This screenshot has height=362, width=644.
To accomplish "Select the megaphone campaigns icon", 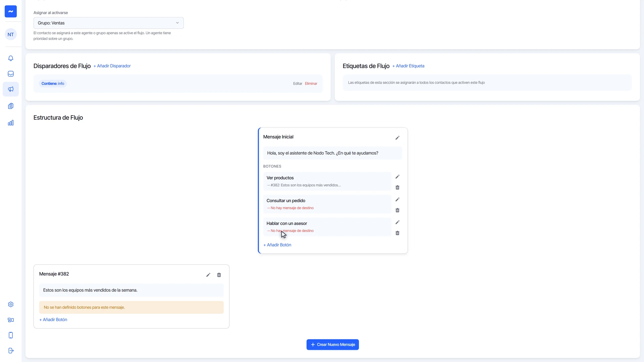I will click(x=11, y=89).
